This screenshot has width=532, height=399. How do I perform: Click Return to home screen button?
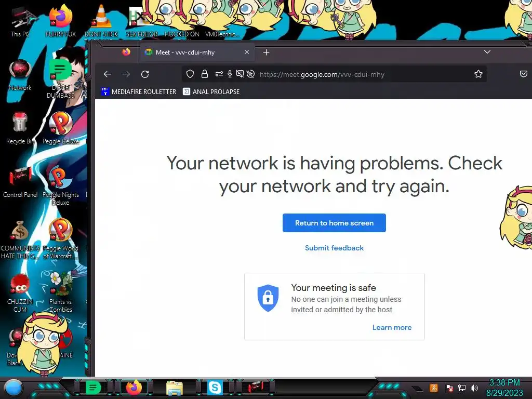pos(334,223)
